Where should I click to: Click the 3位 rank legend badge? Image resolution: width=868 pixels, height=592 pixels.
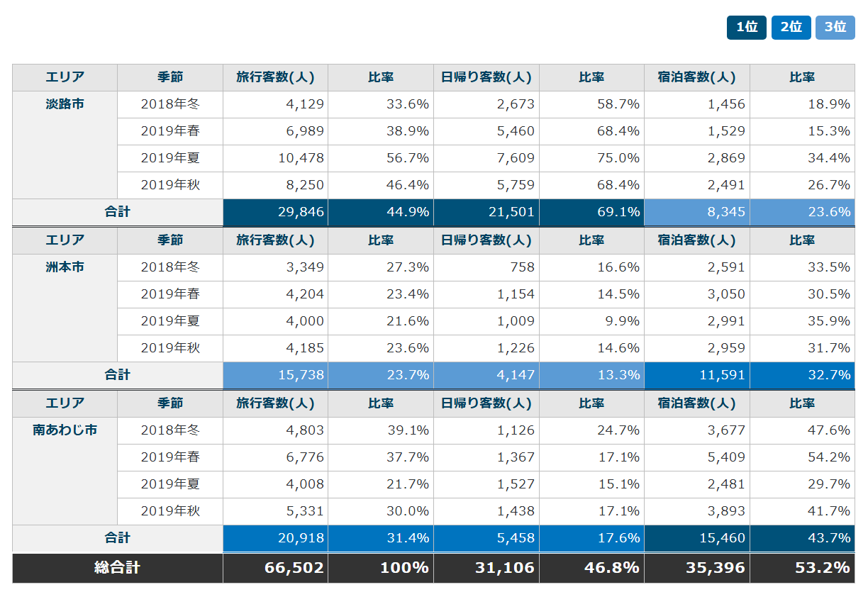[x=835, y=28]
